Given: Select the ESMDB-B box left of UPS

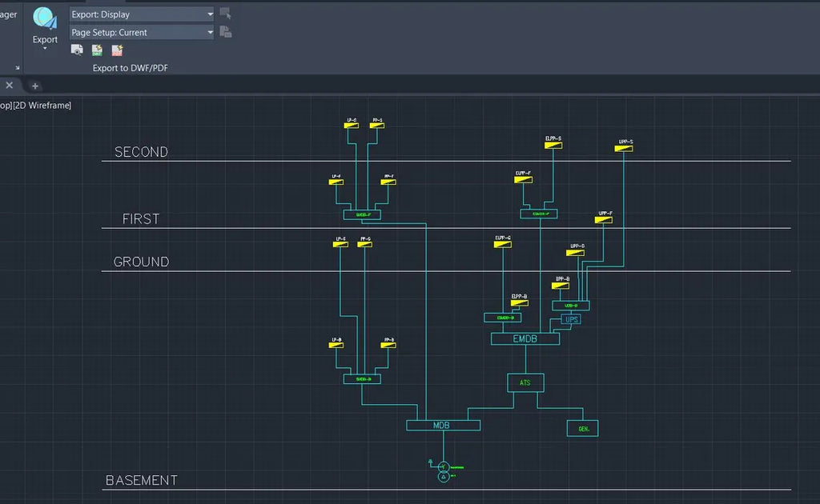Looking at the screenshot, I should click(503, 318).
